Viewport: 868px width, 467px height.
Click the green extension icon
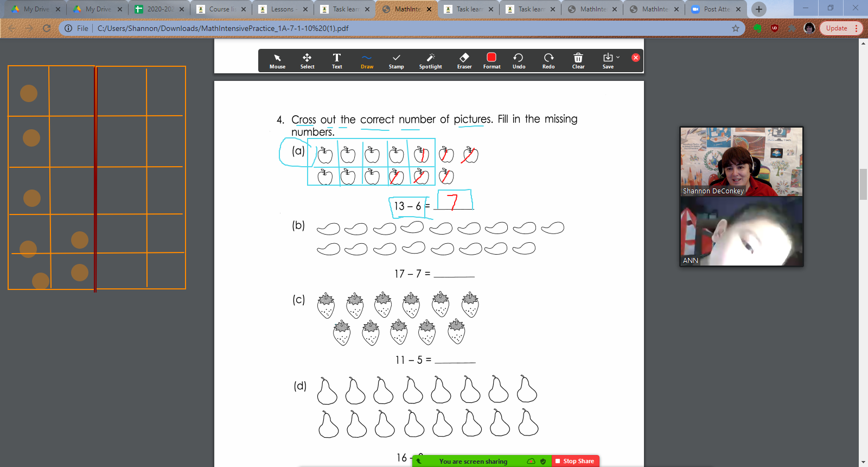(758, 28)
